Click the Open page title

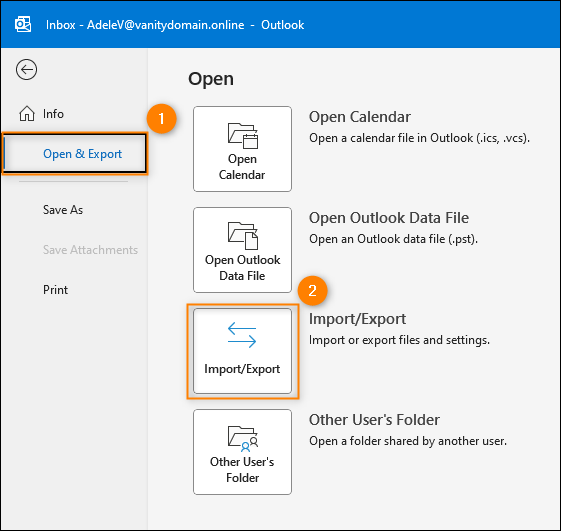(211, 79)
